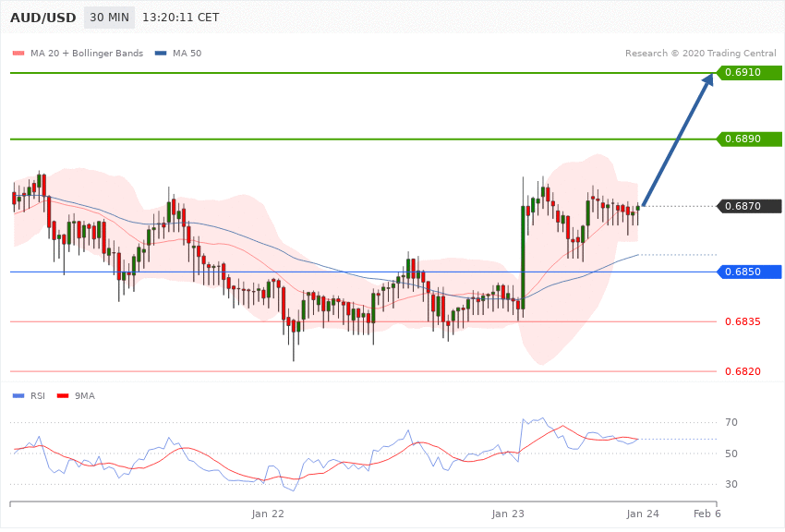Click the 0.6835 support level label
Viewport: 785px width, 532px height.
(x=743, y=321)
